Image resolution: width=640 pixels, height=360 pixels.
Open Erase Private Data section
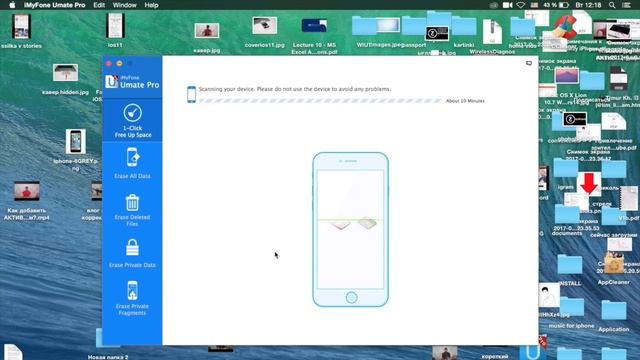coord(132,253)
